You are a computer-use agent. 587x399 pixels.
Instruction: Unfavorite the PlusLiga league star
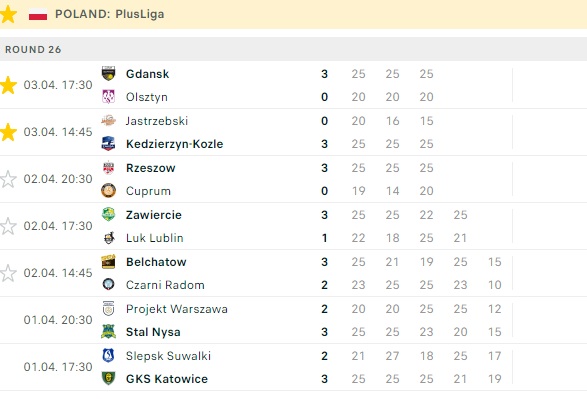8,14
